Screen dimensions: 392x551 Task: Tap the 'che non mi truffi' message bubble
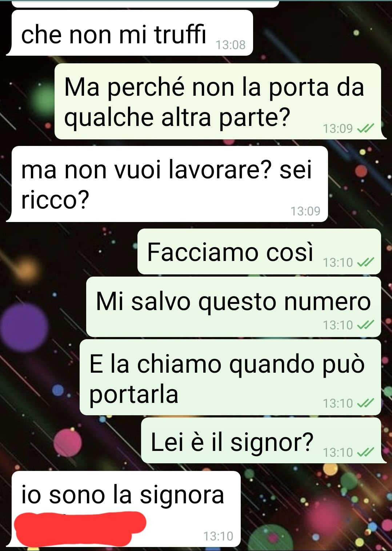pos(131,33)
